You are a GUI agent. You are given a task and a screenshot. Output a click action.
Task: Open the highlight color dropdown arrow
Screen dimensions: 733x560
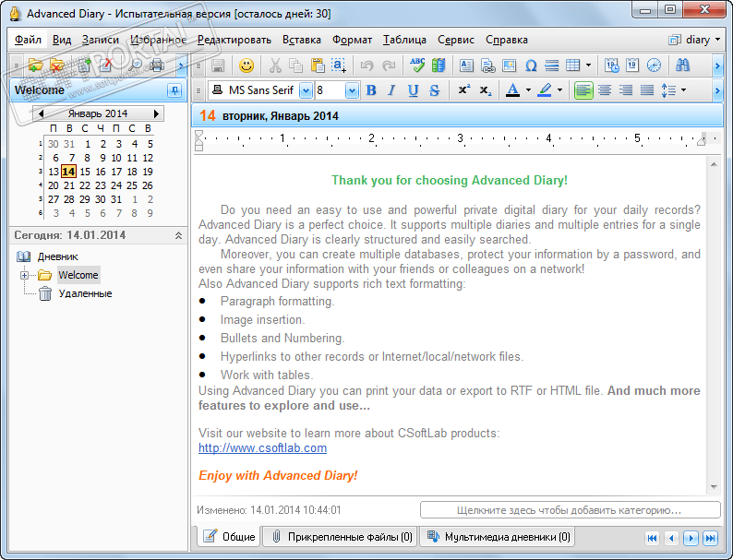[559, 90]
